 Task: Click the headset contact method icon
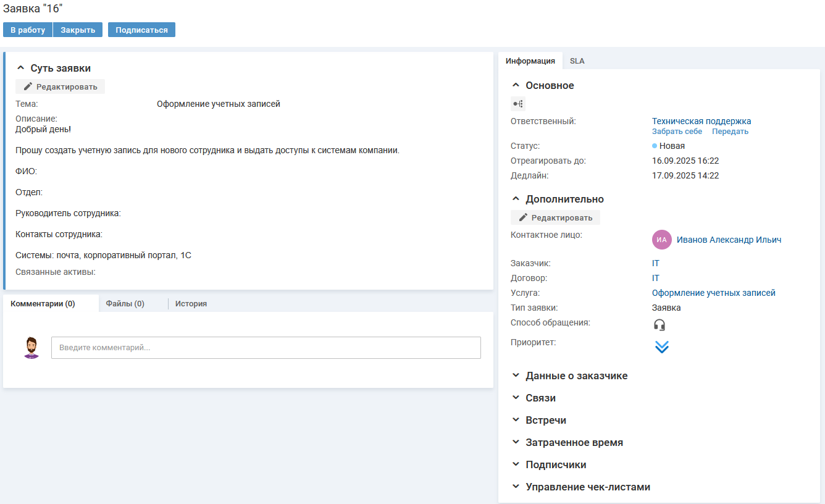point(660,325)
